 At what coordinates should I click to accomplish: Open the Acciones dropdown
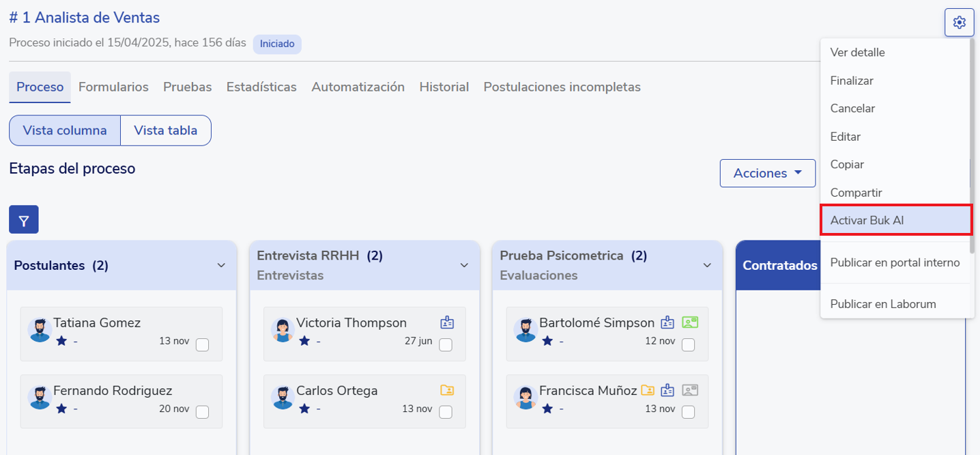click(x=767, y=173)
